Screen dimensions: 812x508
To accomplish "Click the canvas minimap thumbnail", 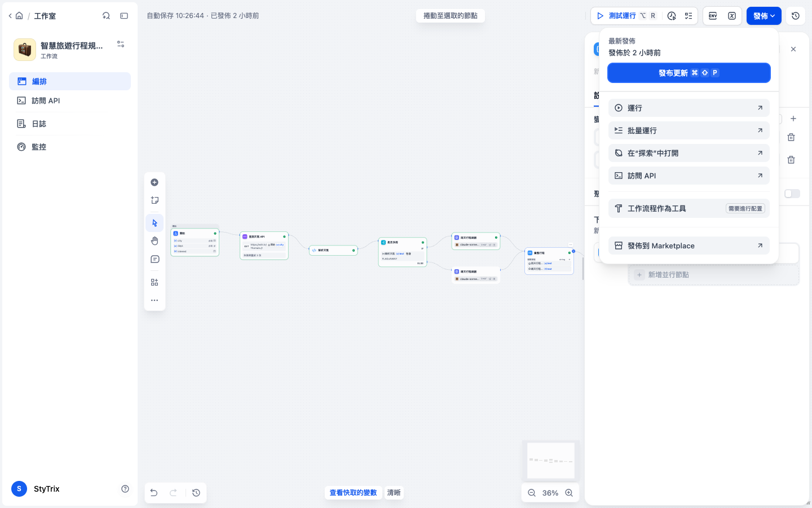I will click(x=551, y=461).
